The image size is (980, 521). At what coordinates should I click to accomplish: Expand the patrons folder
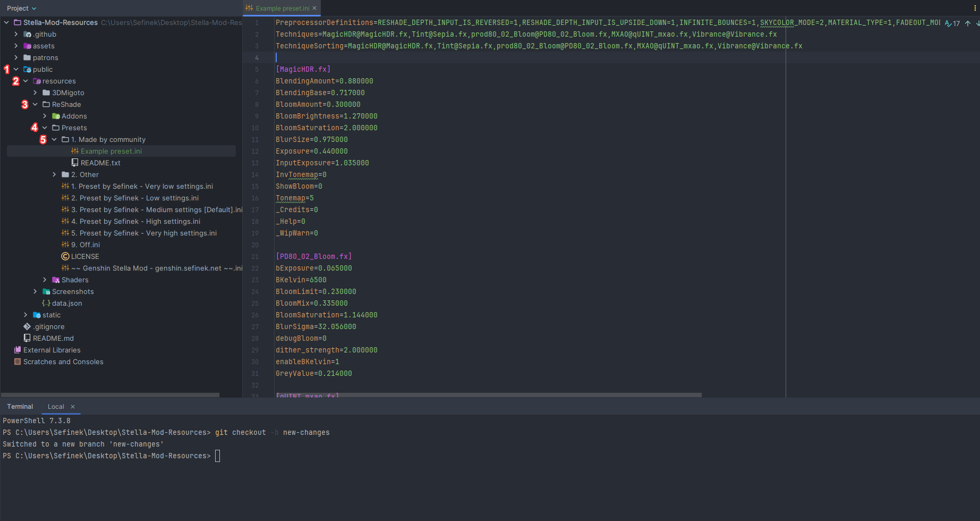point(16,57)
